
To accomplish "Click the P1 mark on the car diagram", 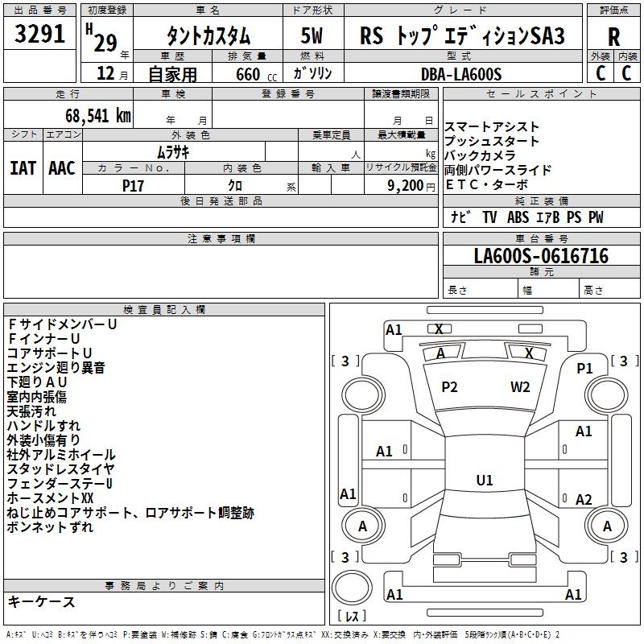I will tap(584, 368).
